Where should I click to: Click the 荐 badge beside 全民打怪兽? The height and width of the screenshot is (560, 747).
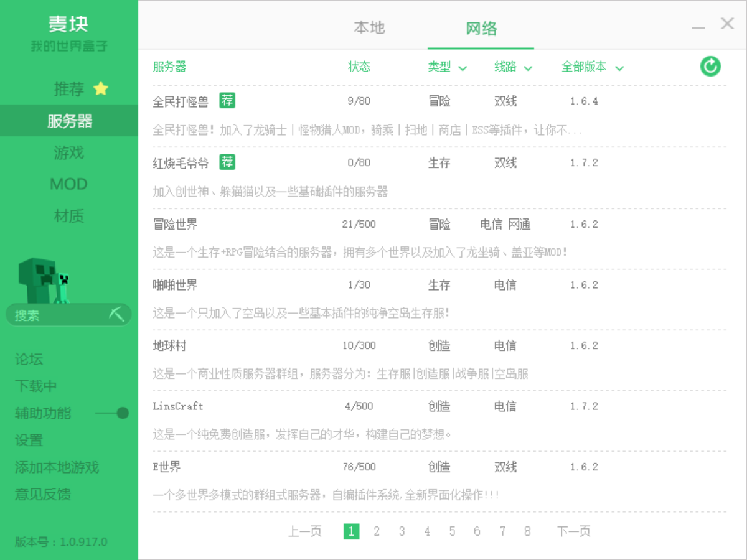tap(227, 100)
